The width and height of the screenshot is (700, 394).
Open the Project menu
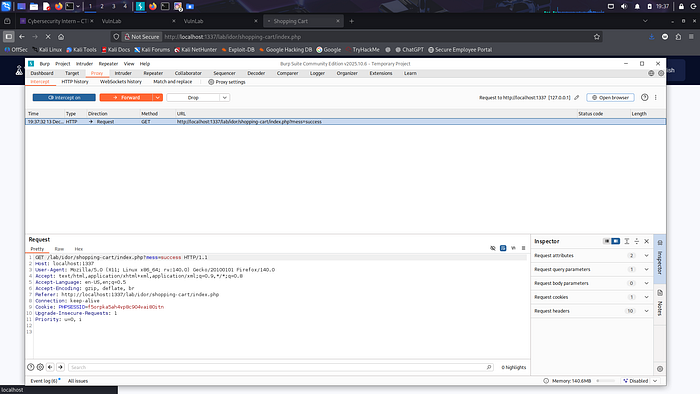pos(62,64)
